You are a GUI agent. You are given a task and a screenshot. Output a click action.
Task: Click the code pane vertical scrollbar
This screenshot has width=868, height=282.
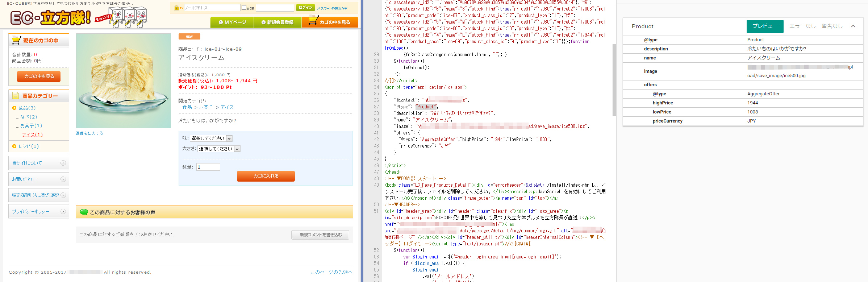click(x=614, y=80)
